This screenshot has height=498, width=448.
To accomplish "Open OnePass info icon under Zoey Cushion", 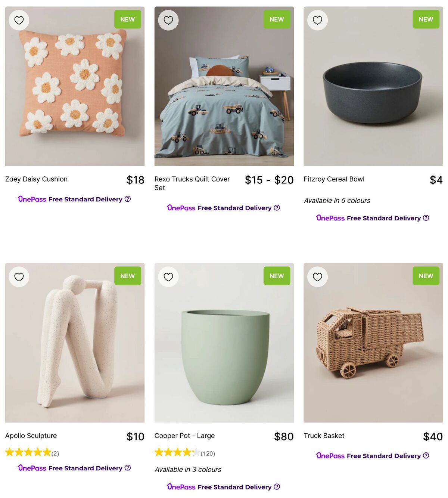I will [128, 199].
